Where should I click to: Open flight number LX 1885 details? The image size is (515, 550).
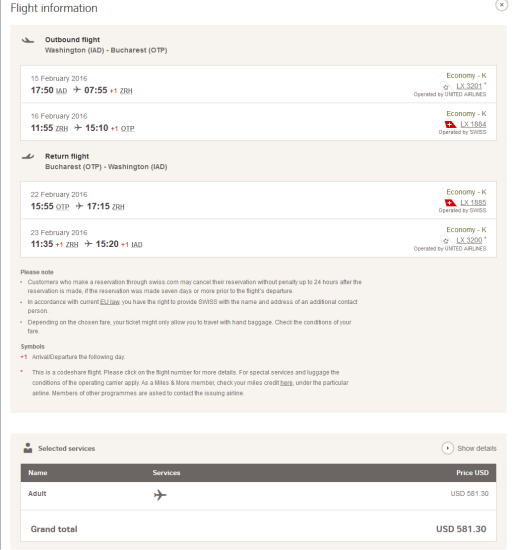473,202
